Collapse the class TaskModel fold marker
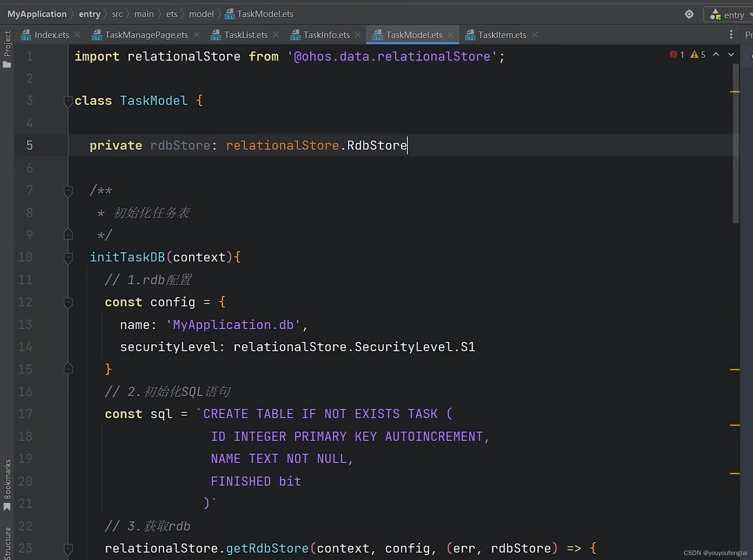Viewport: 753px width, 560px height. pos(68,101)
